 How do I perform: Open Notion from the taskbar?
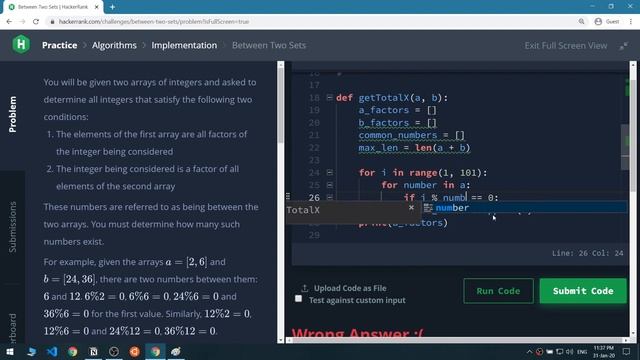[93, 352]
